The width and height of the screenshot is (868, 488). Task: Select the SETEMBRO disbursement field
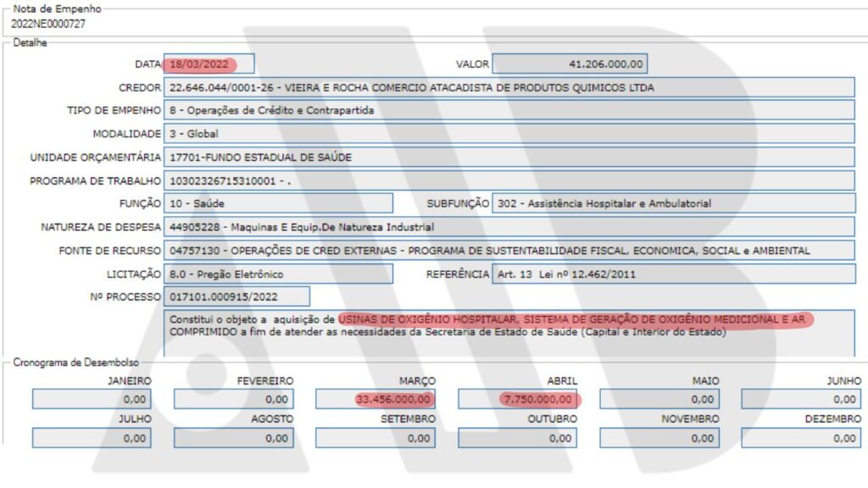pos(376,438)
